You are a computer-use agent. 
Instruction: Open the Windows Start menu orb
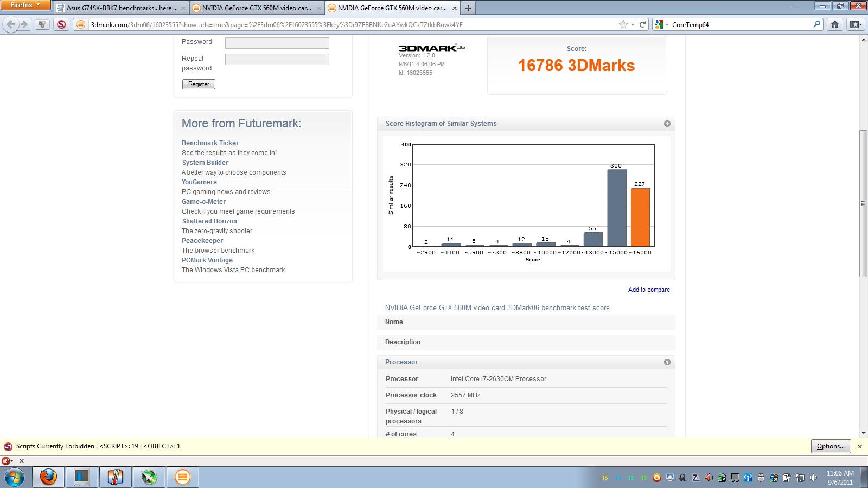click(x=15, y=477)
